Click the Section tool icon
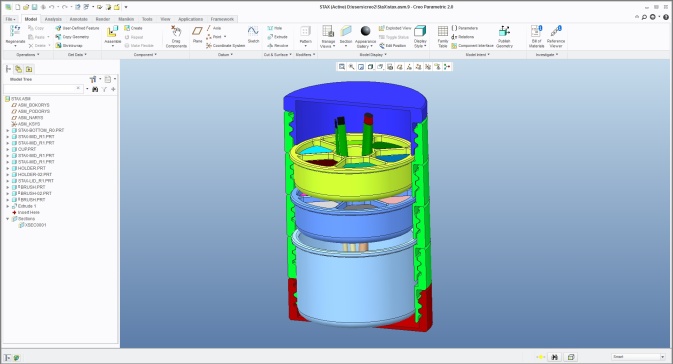This screenshot has height=364, width=673. pyautogui.click(x=346, y=31)
